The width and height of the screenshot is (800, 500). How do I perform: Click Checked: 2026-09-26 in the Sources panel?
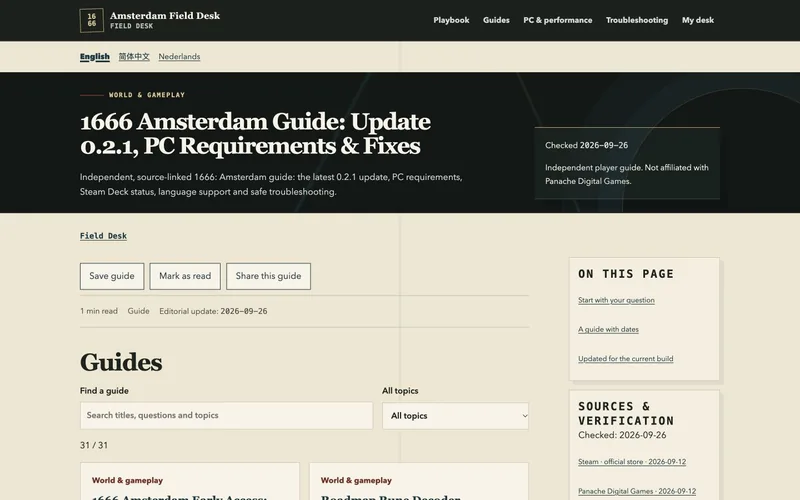coord(622,435)
